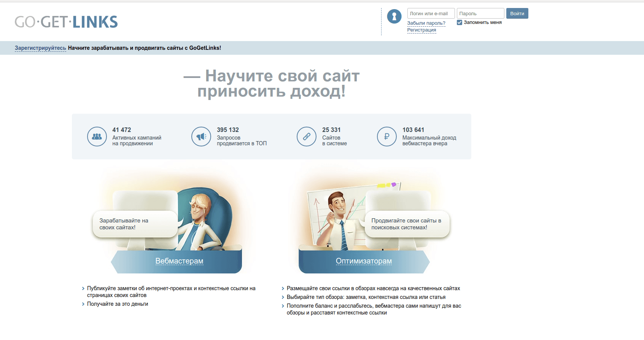
Task: Select the '103 641' income number
Action: (x=413, y=130)
